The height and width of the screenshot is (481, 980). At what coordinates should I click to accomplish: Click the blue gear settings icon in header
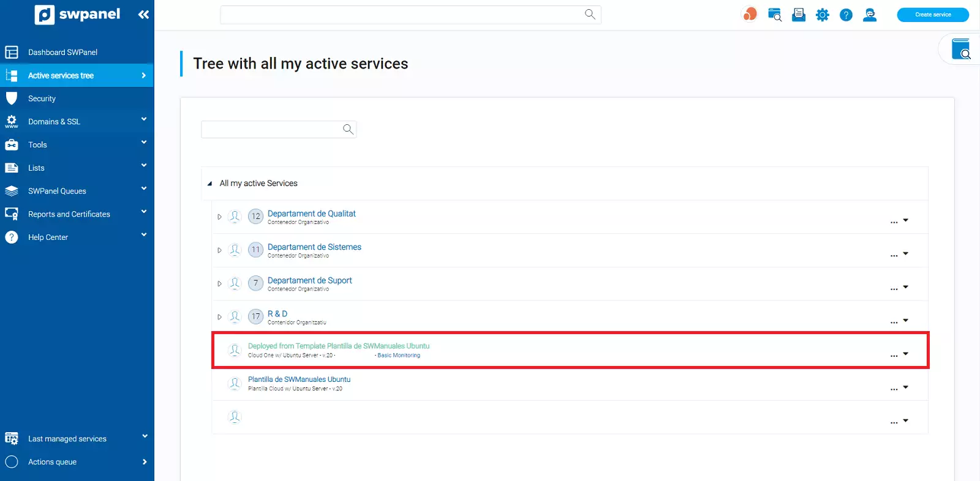coord(822,15)
